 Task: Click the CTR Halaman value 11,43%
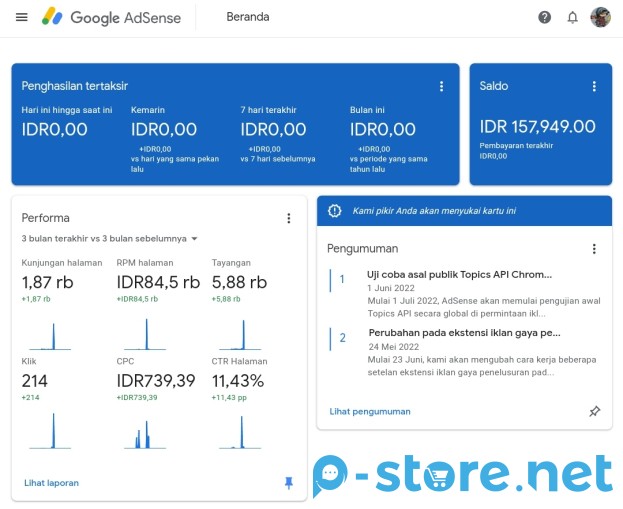point(238,381)
